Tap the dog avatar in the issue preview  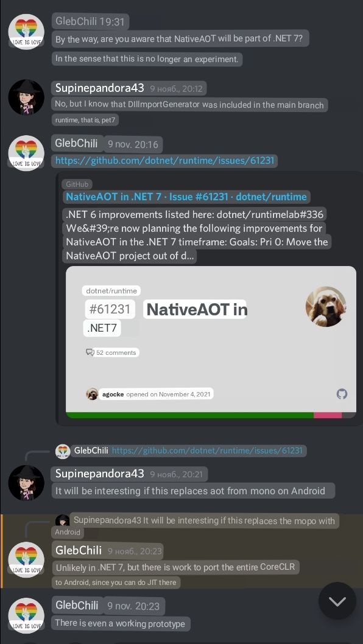pos(326,307)
